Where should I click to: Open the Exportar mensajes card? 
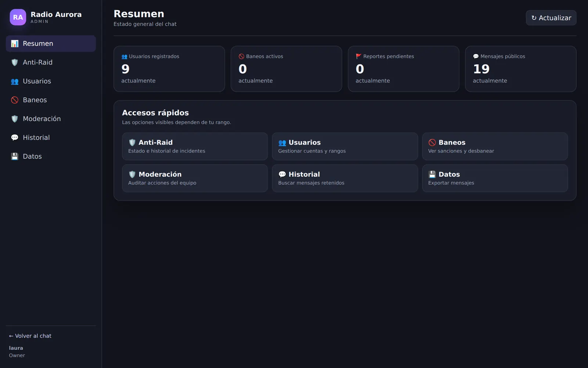click(x=495, y=178)
